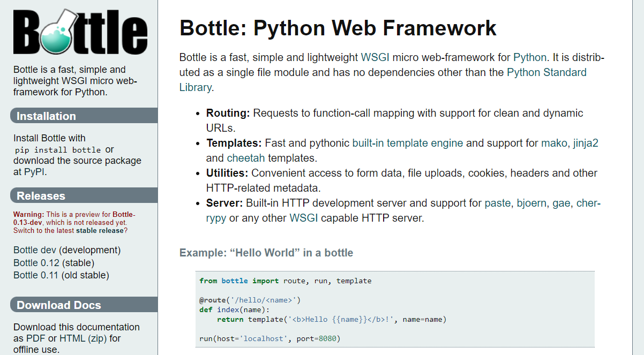Click the "return template(...)" code line
The width and height of the screenshot is (644, 355).
pos(332,319)
